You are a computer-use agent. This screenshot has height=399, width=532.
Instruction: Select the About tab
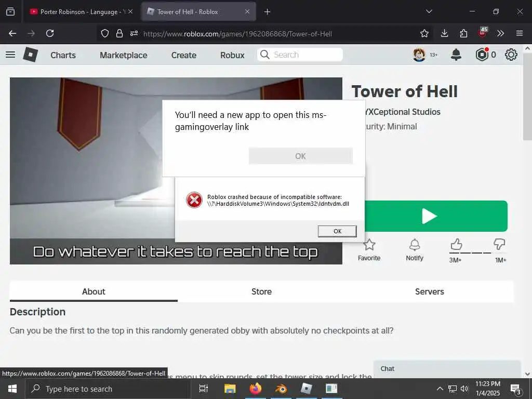[x=94, y=291]
